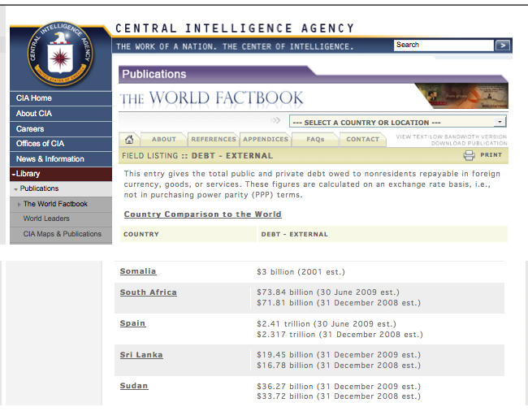Click Sri Lanka's $19.45 billion value
Screen dimensions: 528x420
pyautogui.click(x=339, y=355)
